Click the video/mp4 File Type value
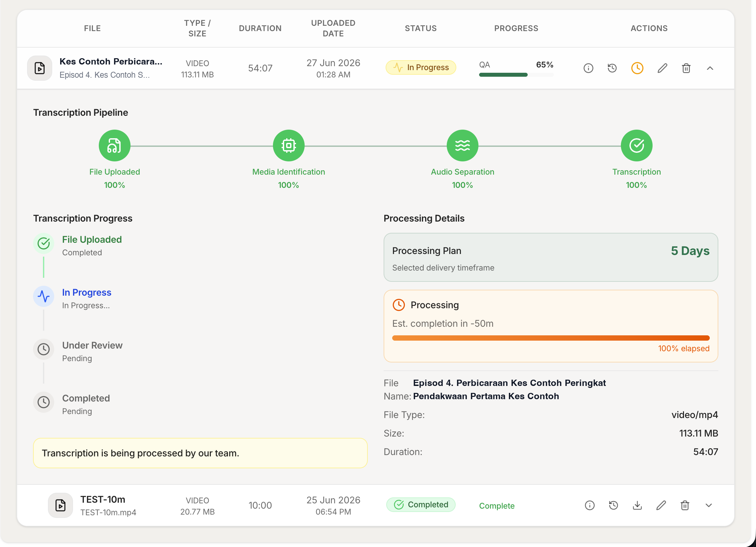This screenshot has height=547, width=756. (694, 415)
